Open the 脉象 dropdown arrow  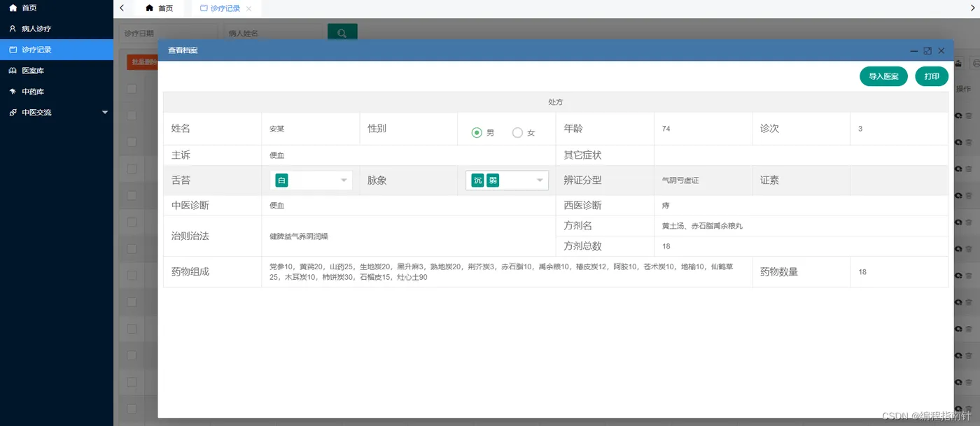tap(540, 180)
